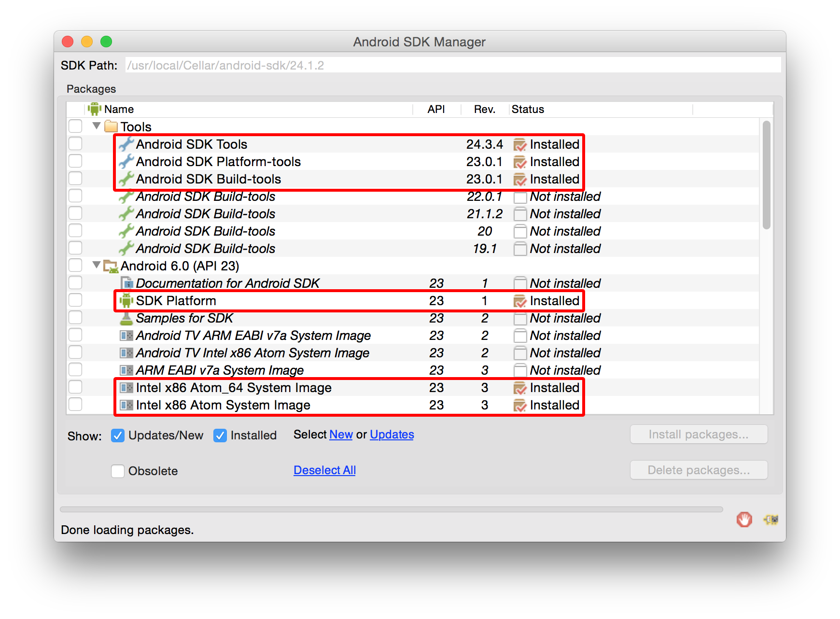The image size is (840, 619).
Task: Click the Samples for SDK icon
Action: [x=126, y=318]
